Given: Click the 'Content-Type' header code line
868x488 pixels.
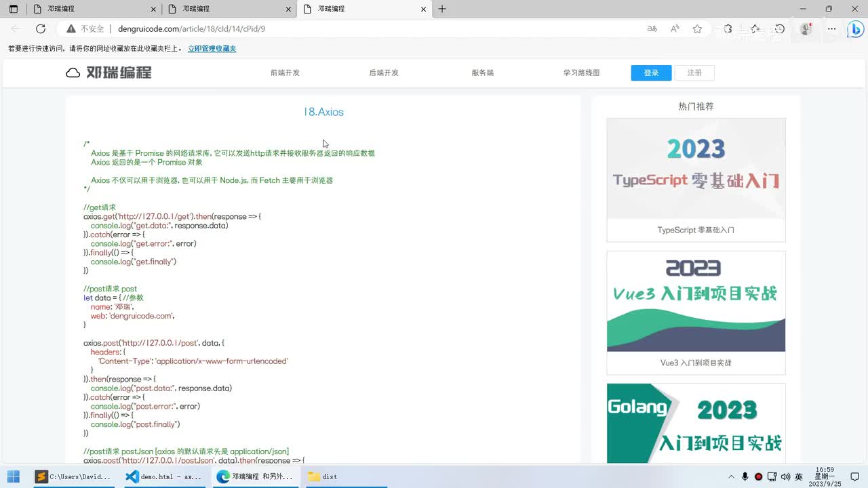Looking at the screenshot, I should [x=193, y=361].
